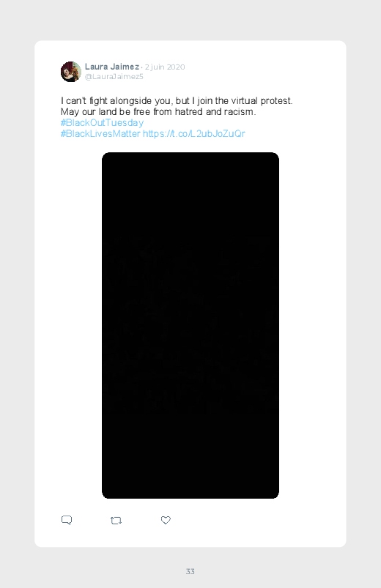Open the black image attachment
The image size is (381, 588).
coord(190,325)
